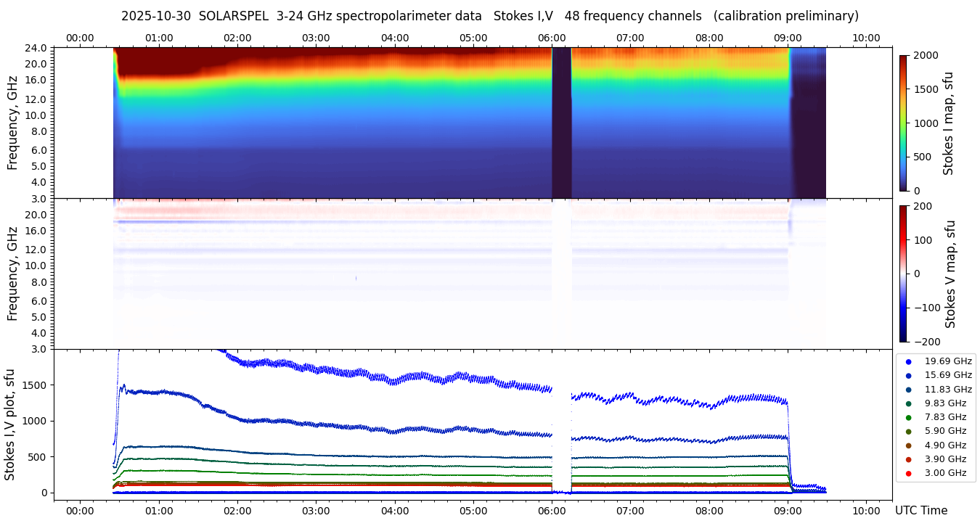980x526 pixels.
Task: Click the 24.0 frequency tick label
Action: click(38, 48)
